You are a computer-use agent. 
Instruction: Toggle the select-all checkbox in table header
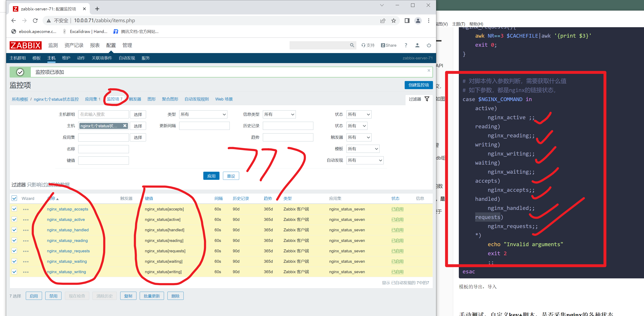14,198
